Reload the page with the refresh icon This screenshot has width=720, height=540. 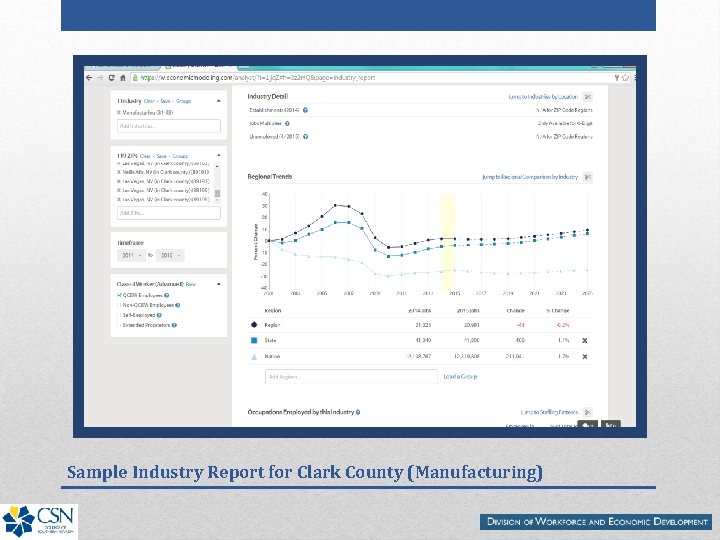[x=111, y=78]
